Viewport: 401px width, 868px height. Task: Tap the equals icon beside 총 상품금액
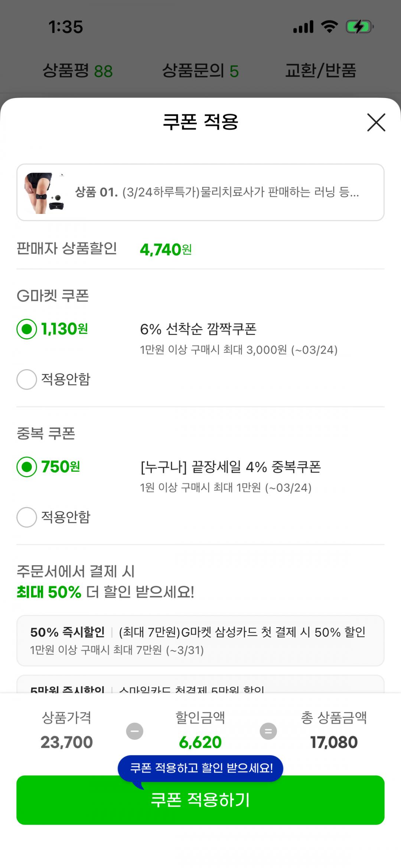268,731
